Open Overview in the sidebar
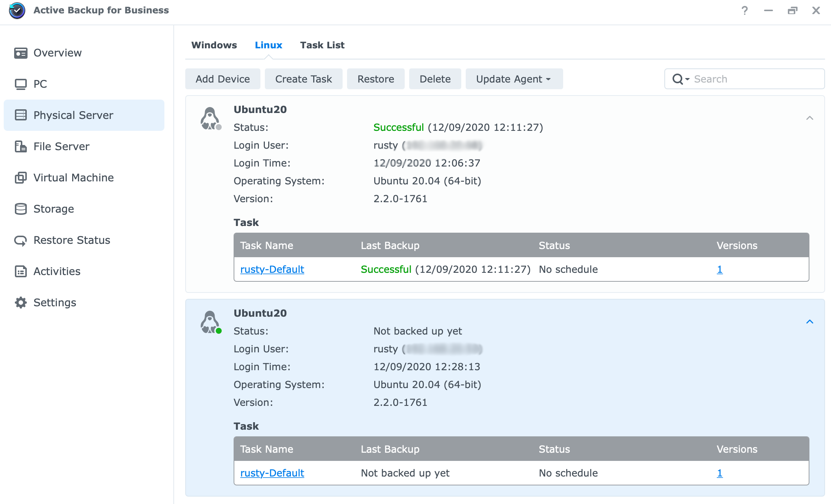Image resolution: width=831 pixels, height=504 pixels. tap(84, 53)
